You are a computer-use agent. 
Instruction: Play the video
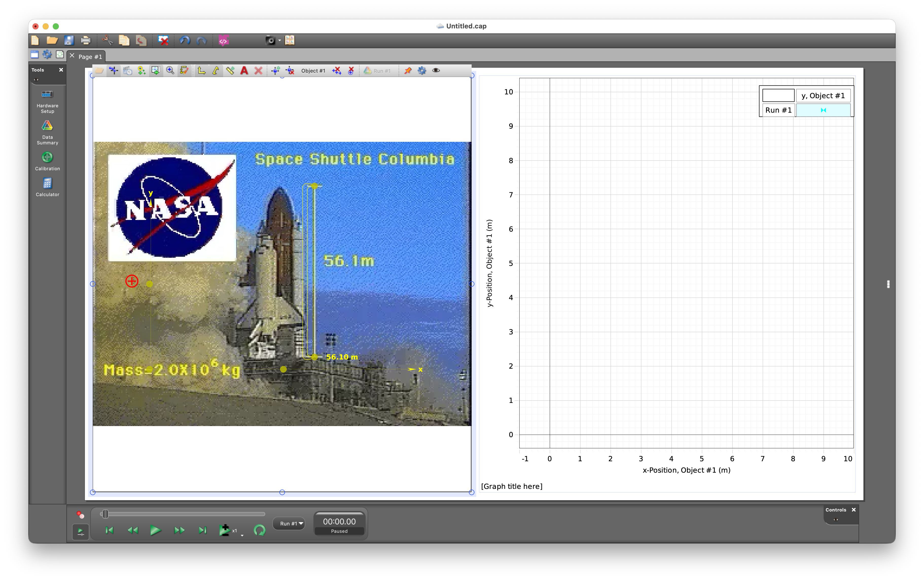point(155,530)
